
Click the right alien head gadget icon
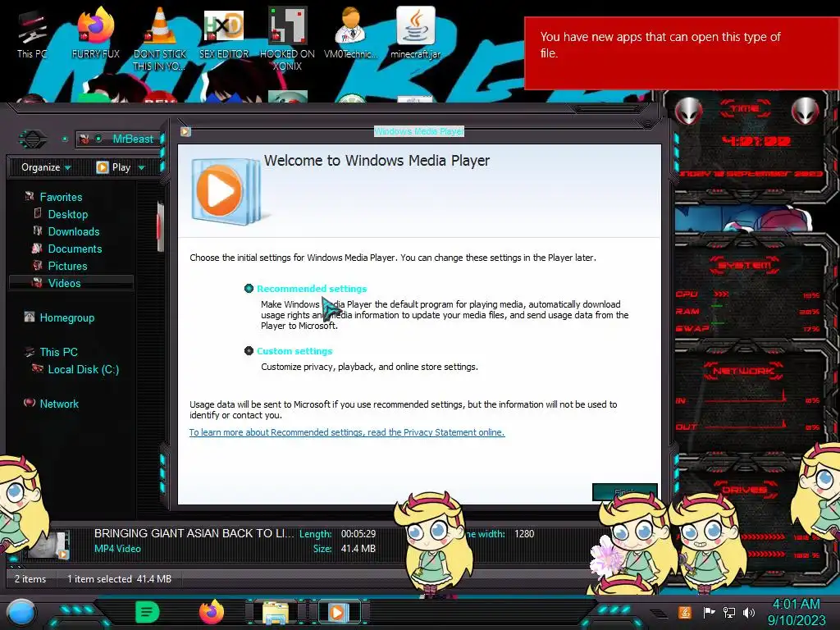(x=806, y=112)
